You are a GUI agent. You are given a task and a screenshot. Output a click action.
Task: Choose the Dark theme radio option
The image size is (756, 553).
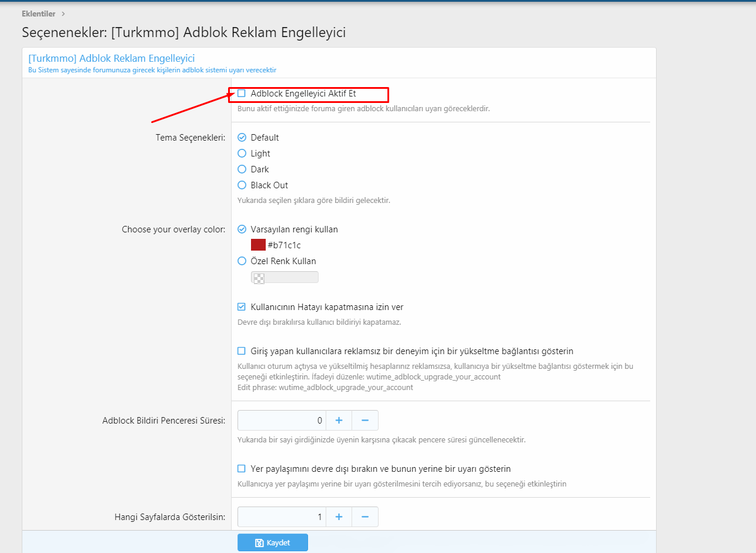(242, 169)
